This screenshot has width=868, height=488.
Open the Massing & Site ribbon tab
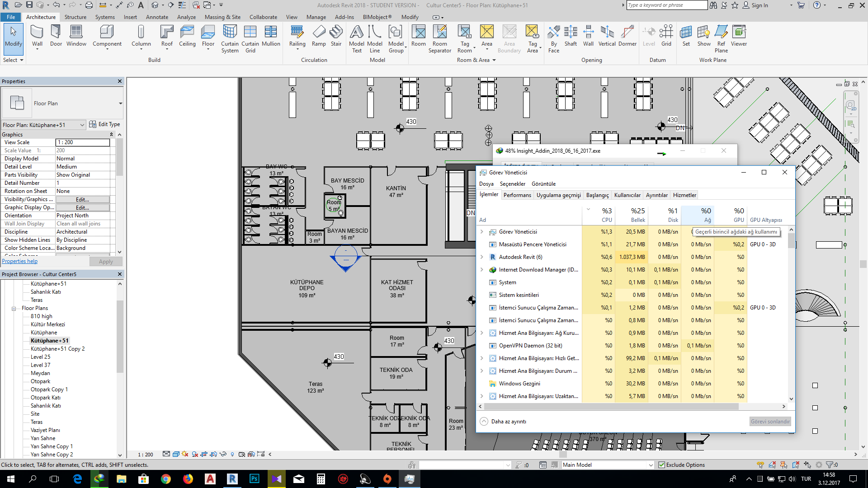[x=222, y=17]
